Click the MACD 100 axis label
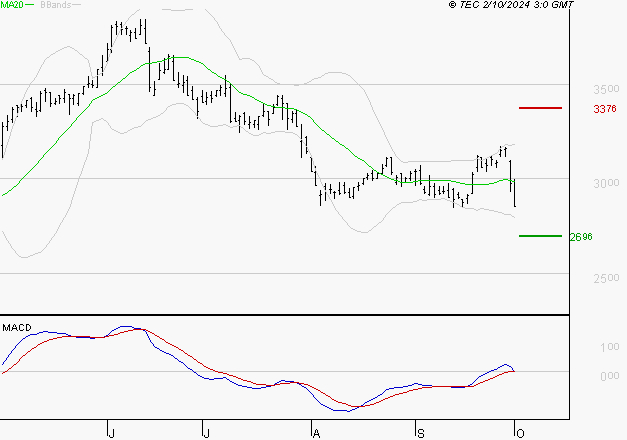Image resolution: width=627 pixels, height=440 pixels. coord(610,347)
